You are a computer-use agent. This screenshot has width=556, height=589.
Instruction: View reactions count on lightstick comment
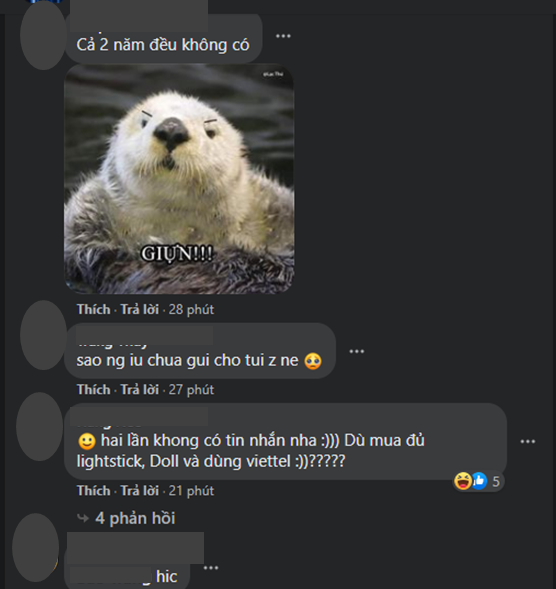pos(479,481)
